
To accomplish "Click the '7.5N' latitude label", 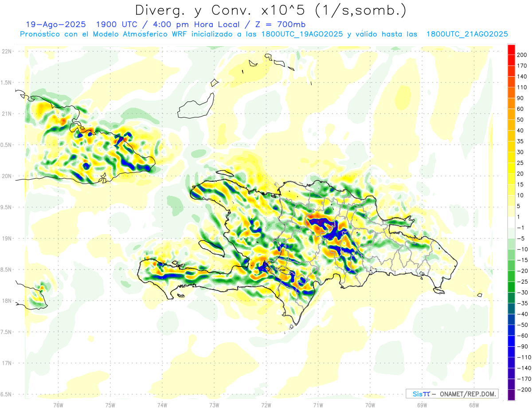I will point(7,332).
